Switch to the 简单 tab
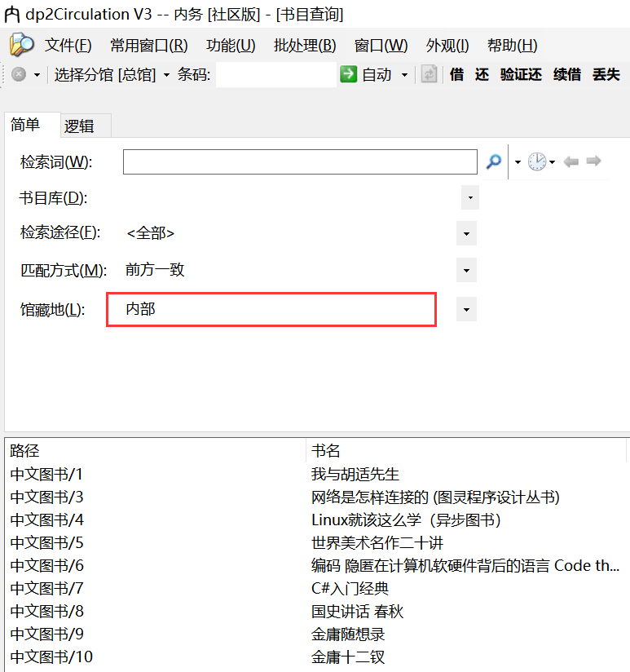 pyautogui.click(x=33, y=125)
